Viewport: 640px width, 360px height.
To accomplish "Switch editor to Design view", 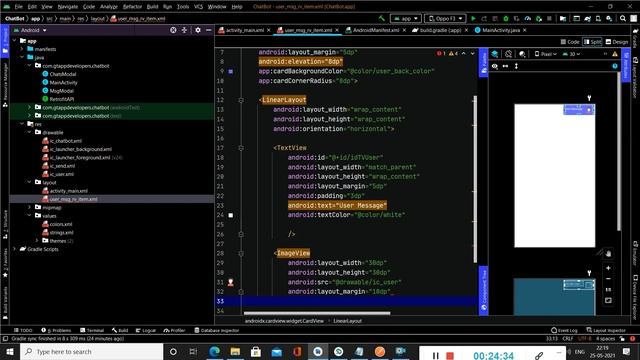I will pyautogui.click(x=617, y=42).
